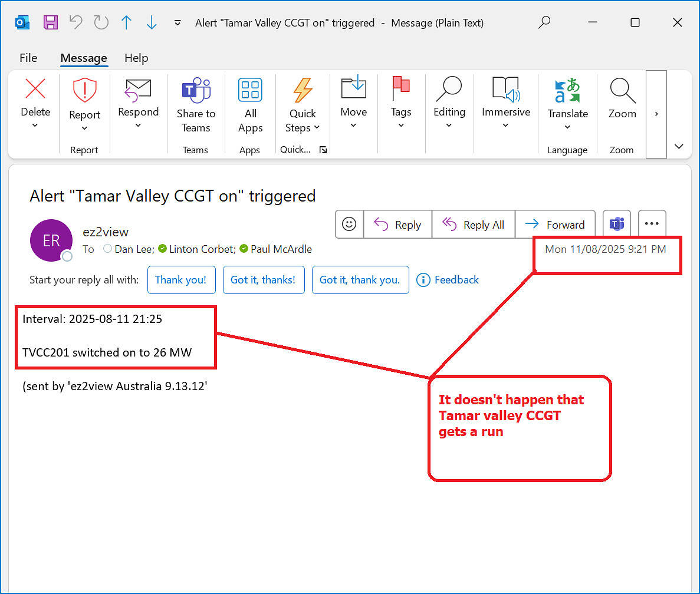This screenshot has width=700, height=594.
Task: Click the "sent by 'ez2view Australia 9.13.12'" line
Action: coord(115,386)
